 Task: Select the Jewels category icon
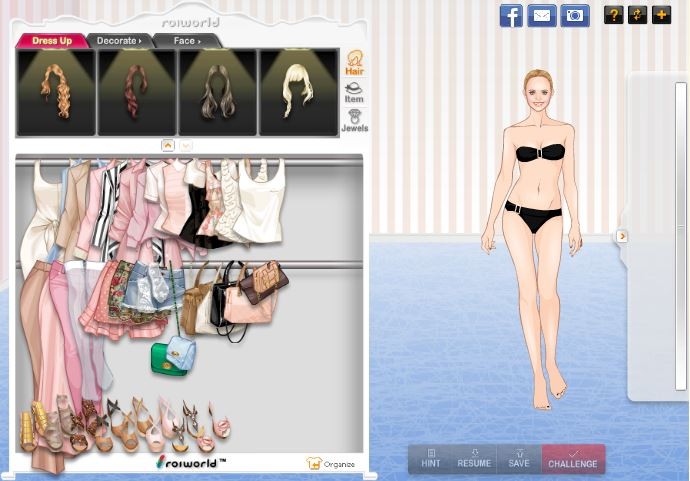(354, 121)
